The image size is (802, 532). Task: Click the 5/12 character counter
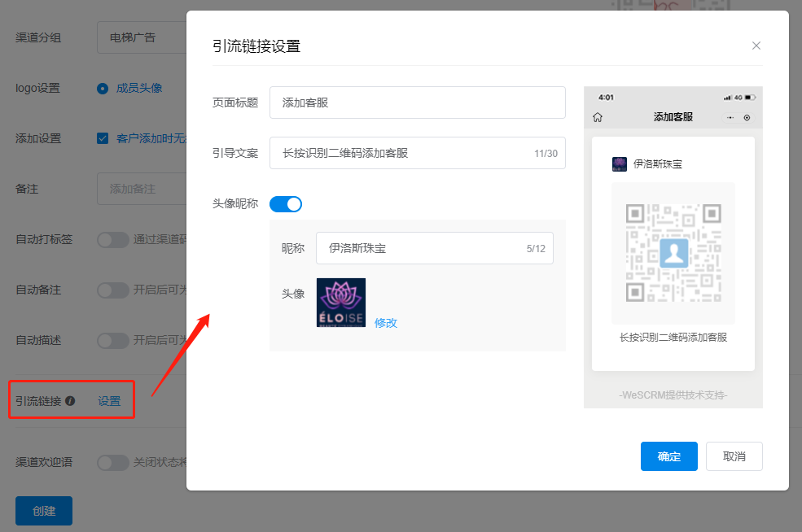pyautogui.click(x=536, y=248)
